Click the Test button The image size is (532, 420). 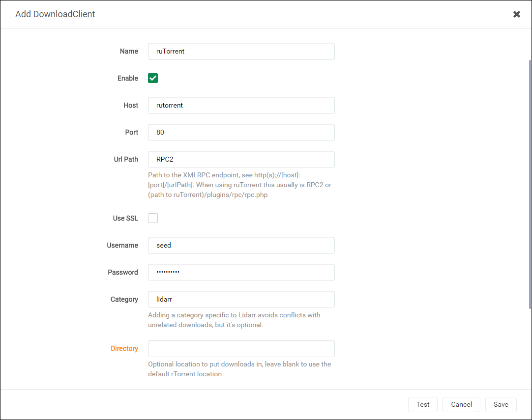point(422,404)
